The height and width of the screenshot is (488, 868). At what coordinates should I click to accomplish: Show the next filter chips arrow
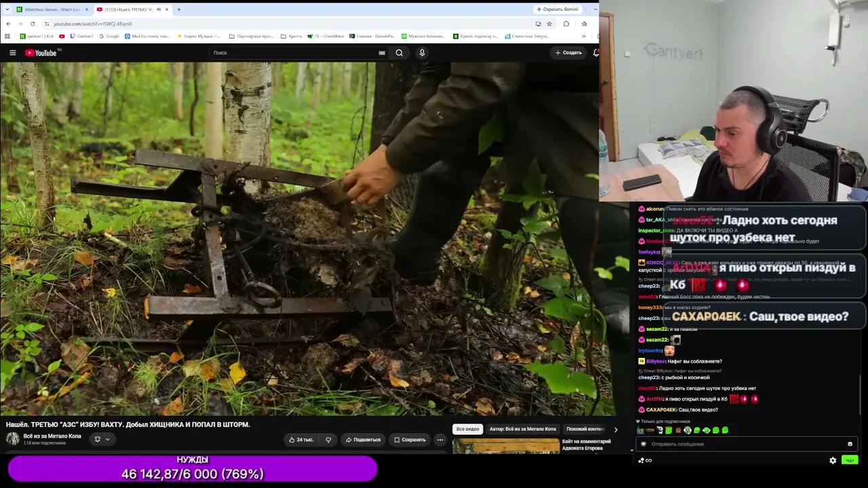pyautogui.click(x=615, y=429)
